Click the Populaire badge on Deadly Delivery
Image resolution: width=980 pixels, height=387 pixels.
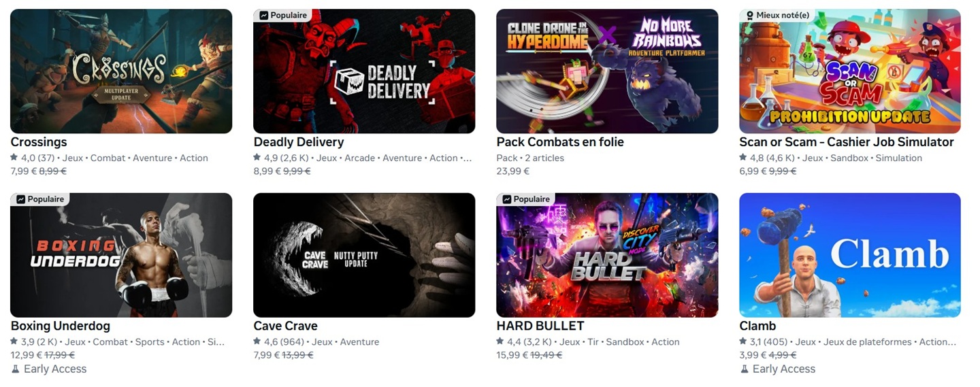pos(282,15)
